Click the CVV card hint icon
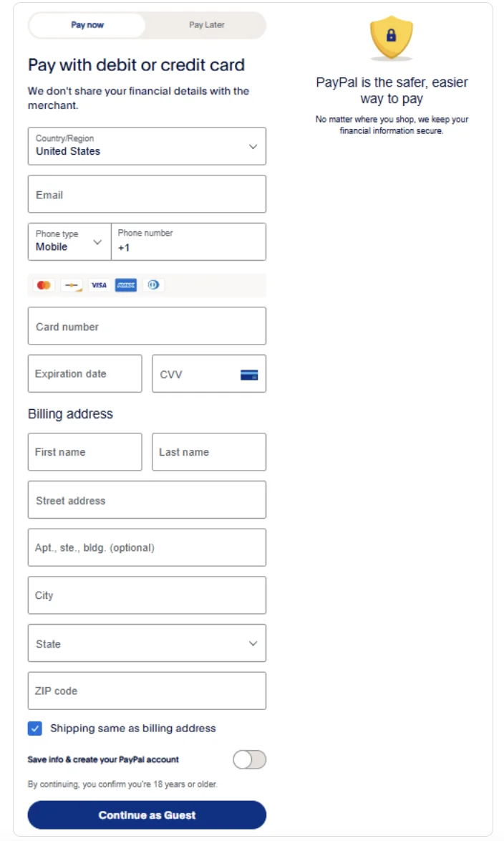Image resolution: width=504 pixels, height=841 pixels. 248,375
